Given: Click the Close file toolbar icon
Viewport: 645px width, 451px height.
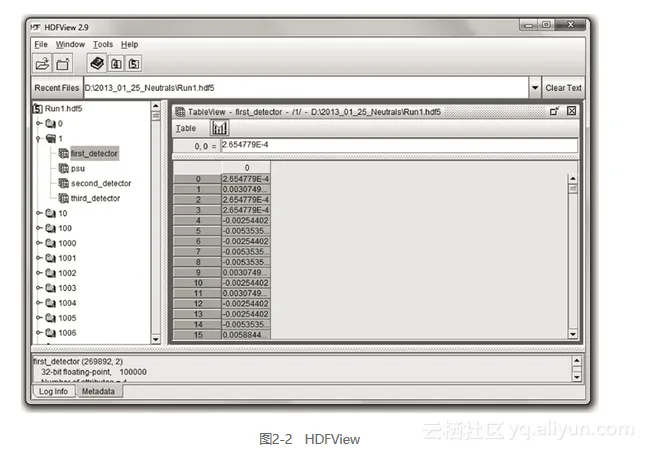Looking at the screenshot, I should pos(63,64).
